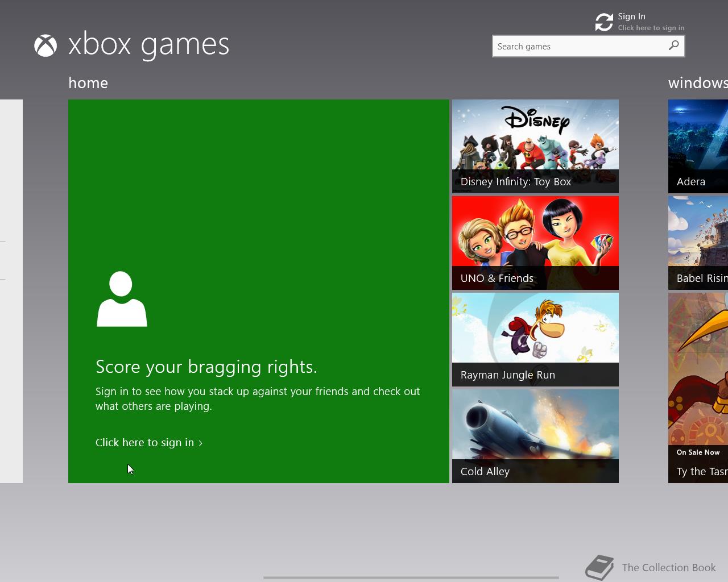Open the Rayman Jungle Run tile
Viewport: 728px width, 582px height.
tap(535, 339)
